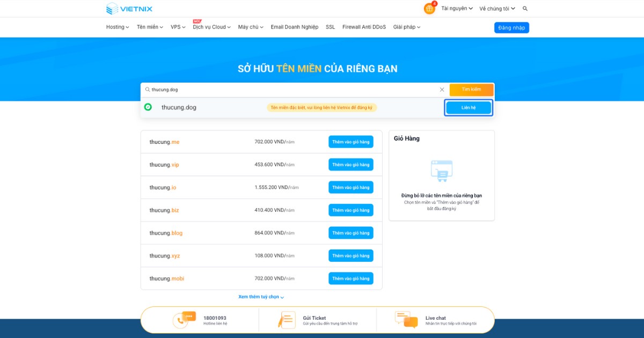Open the Dịch vụ Cloud dropdown
The height and width of the screenshot is (338, 644).
tap(211, 27)
